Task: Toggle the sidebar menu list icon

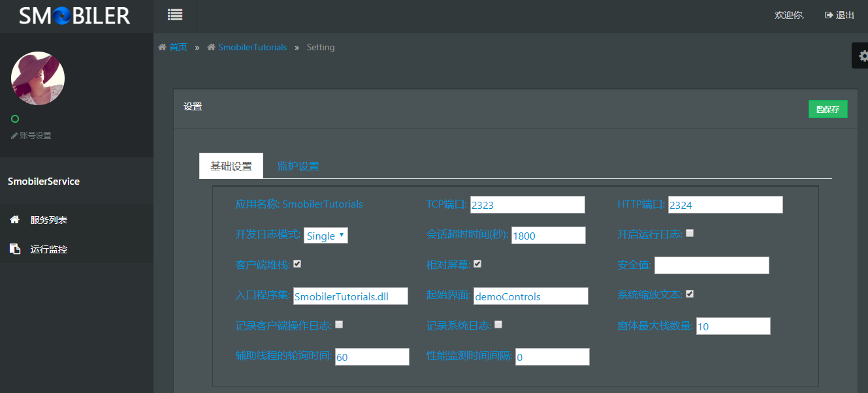Action: [174, 14]
